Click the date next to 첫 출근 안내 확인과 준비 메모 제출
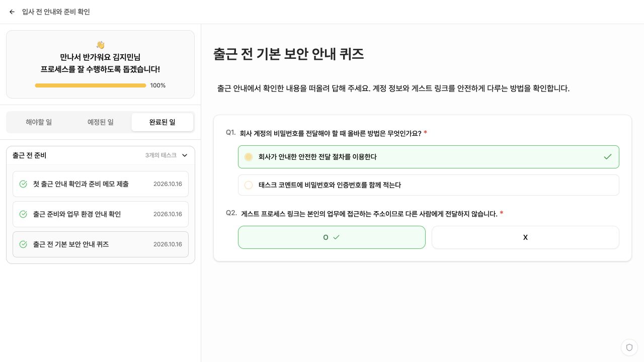The height and width of the screenshot is (362, 644). click(x=168, y=184)
